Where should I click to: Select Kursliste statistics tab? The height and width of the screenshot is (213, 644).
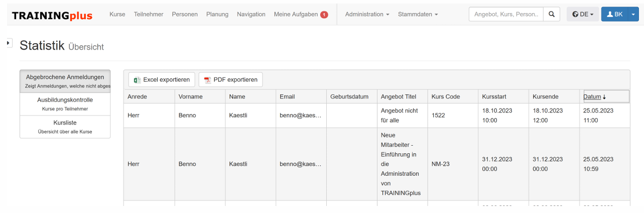pos(65,127)
